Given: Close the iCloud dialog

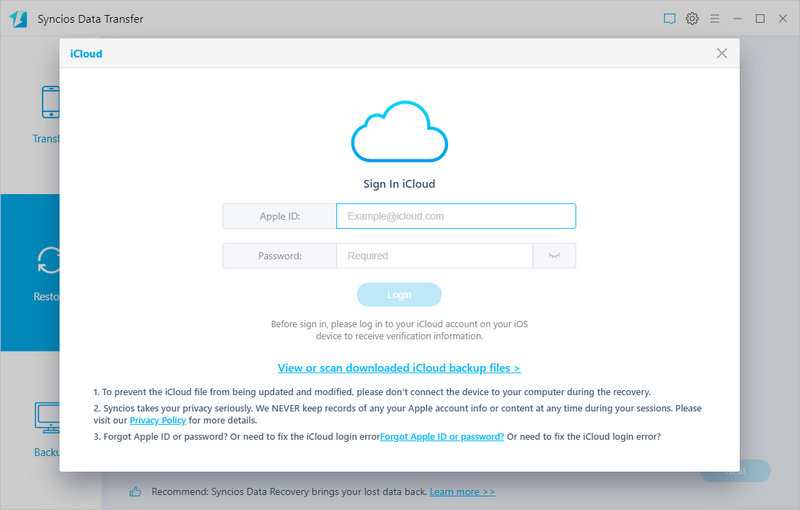Looking at the screenshot, I should click(x=721, y=53).
